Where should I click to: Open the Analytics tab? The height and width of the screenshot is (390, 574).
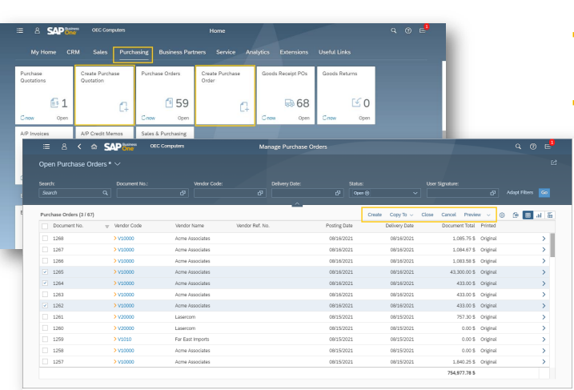coord(257,52)
